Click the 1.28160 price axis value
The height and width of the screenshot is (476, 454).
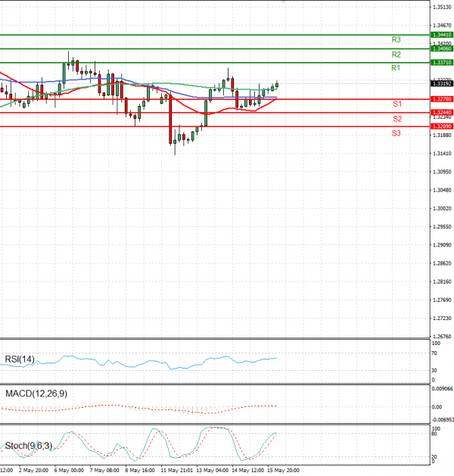pyautogui.click(x=442, y=282)
